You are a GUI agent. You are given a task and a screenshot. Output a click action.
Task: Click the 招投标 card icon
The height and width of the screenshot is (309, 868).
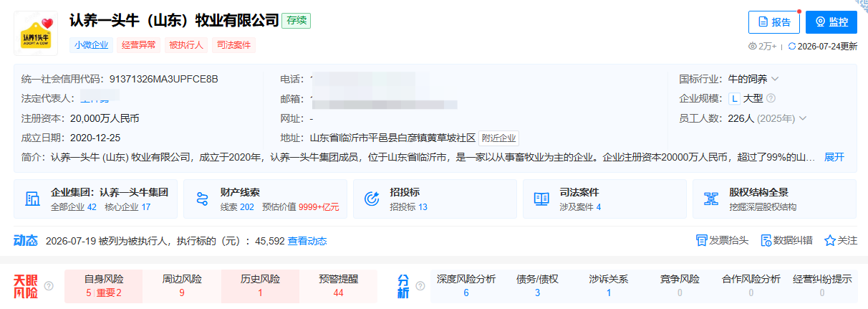(x=372, y=199)
